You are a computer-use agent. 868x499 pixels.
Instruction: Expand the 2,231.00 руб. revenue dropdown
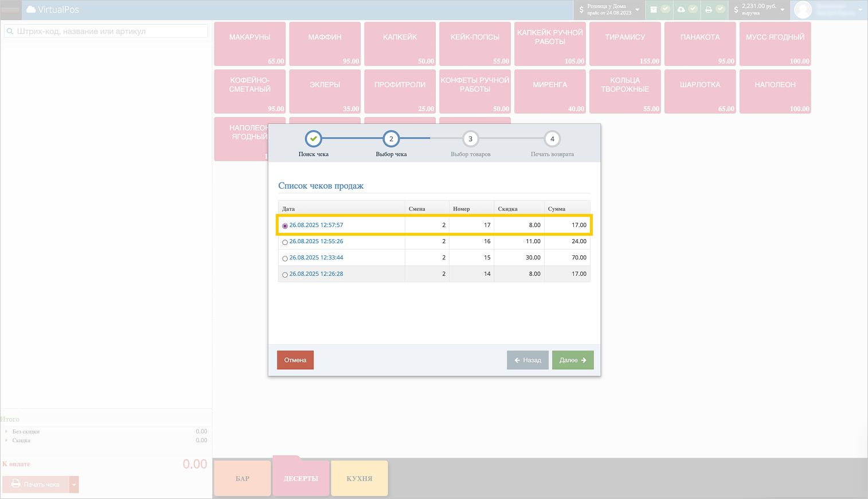759,10
